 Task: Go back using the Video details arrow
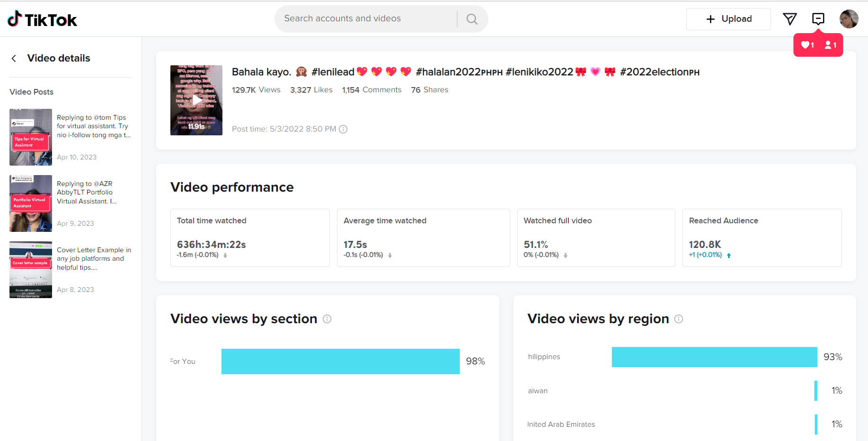[14, 58]
